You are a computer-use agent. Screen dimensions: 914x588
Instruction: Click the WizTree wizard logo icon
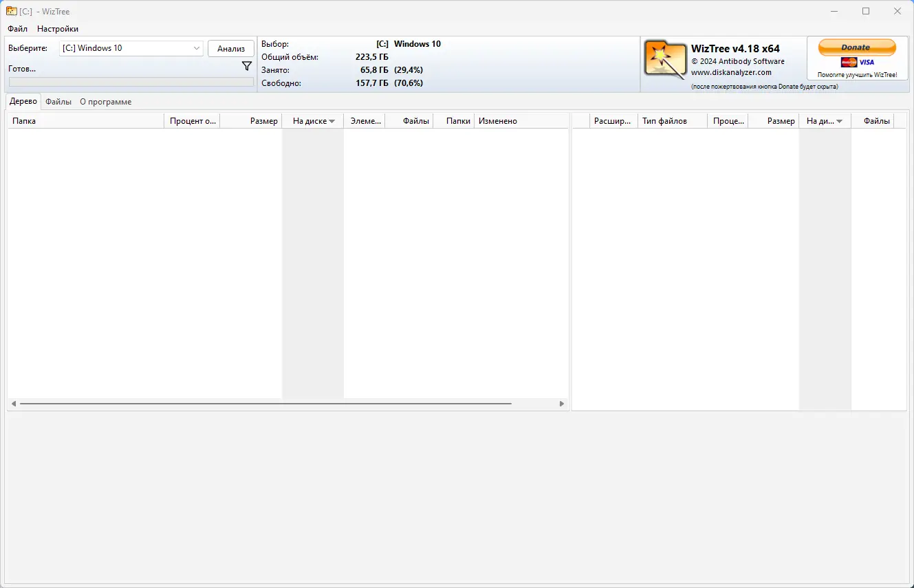pyautogui.click(x=665, y=59)
